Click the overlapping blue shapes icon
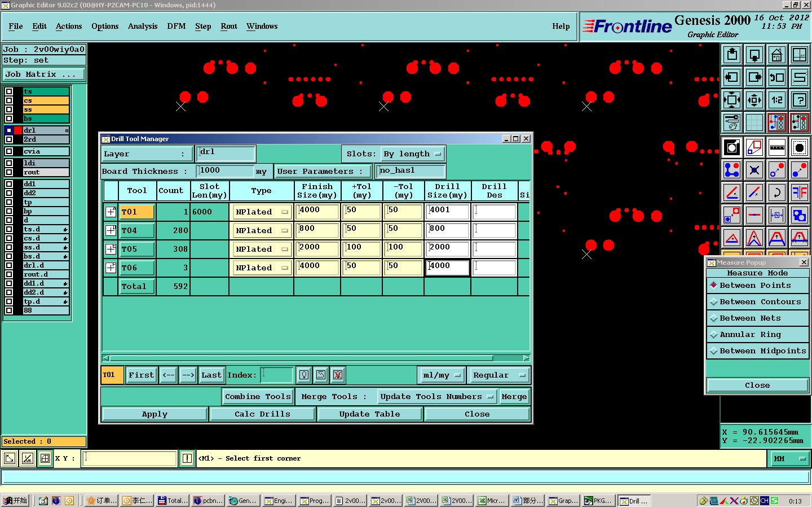This screenshot has width=812, height=508. [x=800, y=215]
